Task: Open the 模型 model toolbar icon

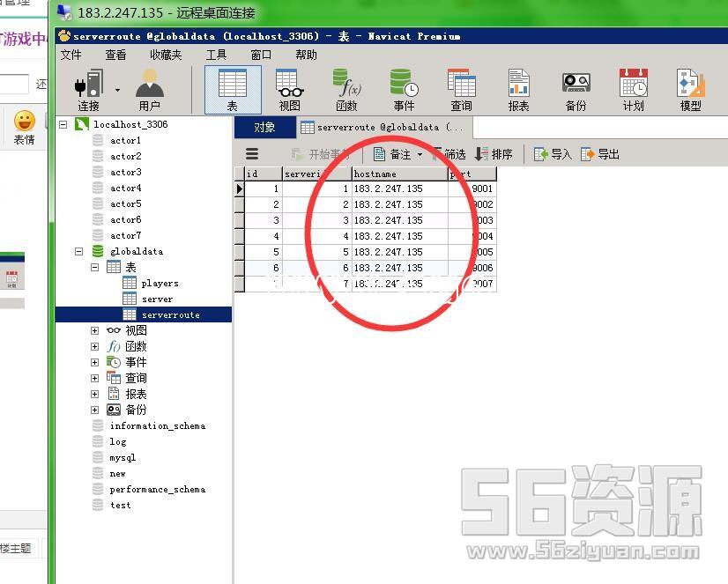Action: coord(690,90)
